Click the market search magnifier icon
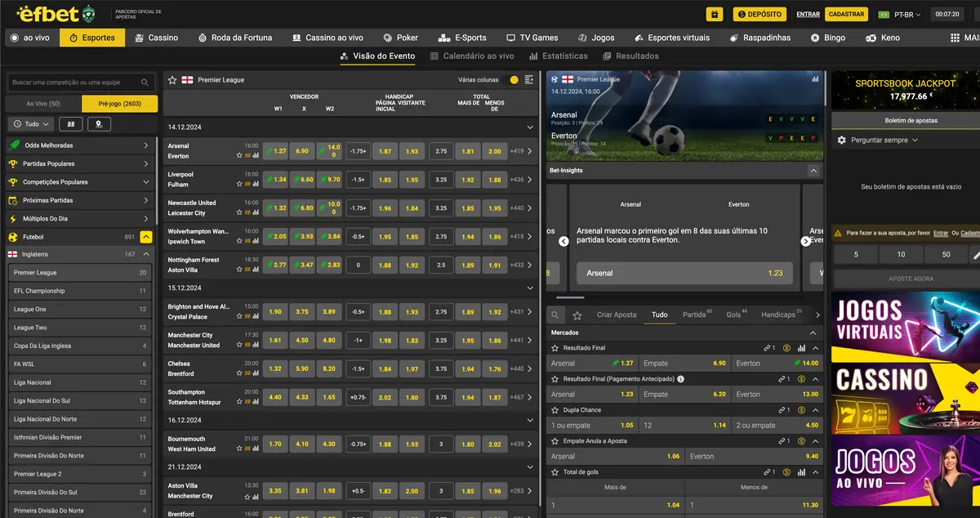Screen dimensions: 980x518 pyautogui.click(x=555, y=315)
